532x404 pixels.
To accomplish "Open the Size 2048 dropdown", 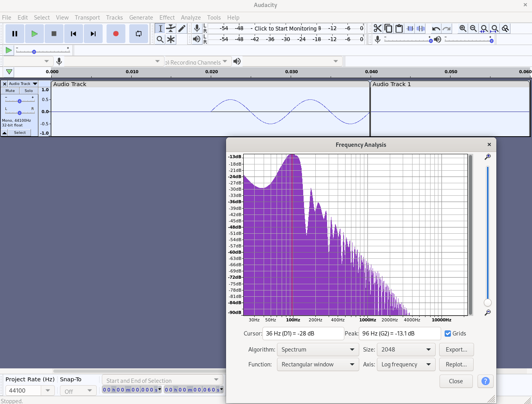I will click(x=406, y=350).
